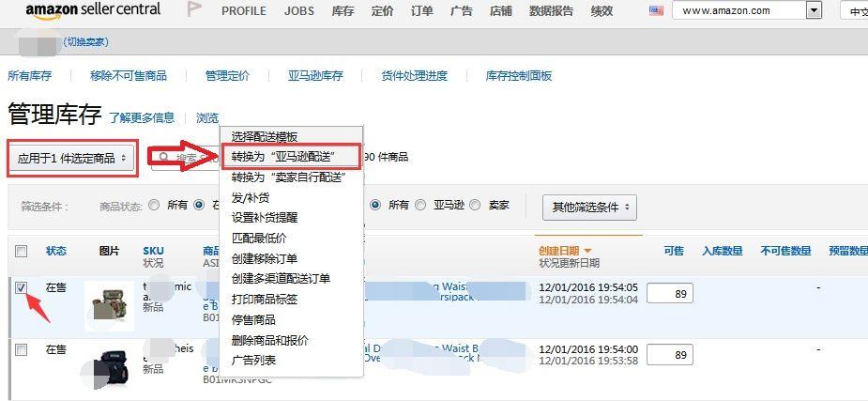
Task: Sort by 创建日期 descending arrow
Action: point(587,251)
